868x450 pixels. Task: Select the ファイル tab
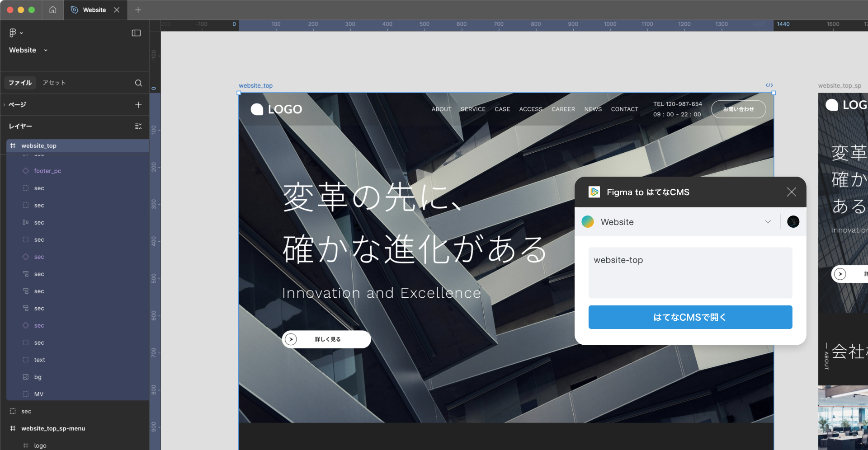(x=20, y=83)
